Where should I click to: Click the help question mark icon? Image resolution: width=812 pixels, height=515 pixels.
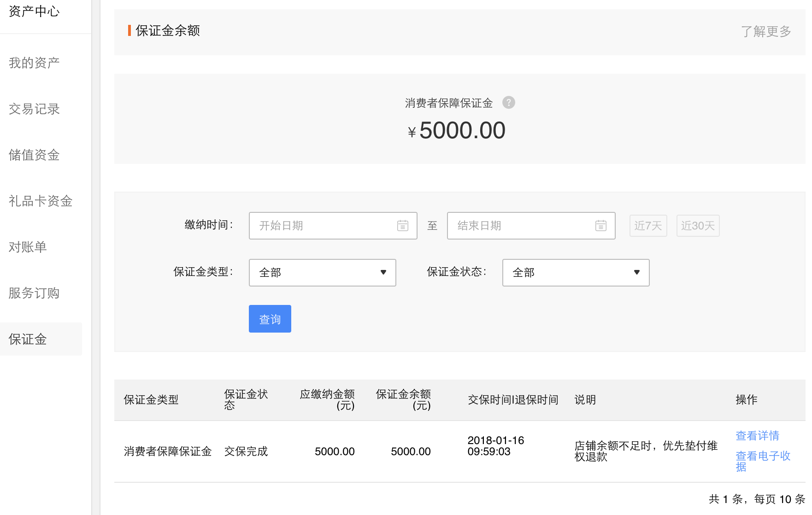click(508, 102)
